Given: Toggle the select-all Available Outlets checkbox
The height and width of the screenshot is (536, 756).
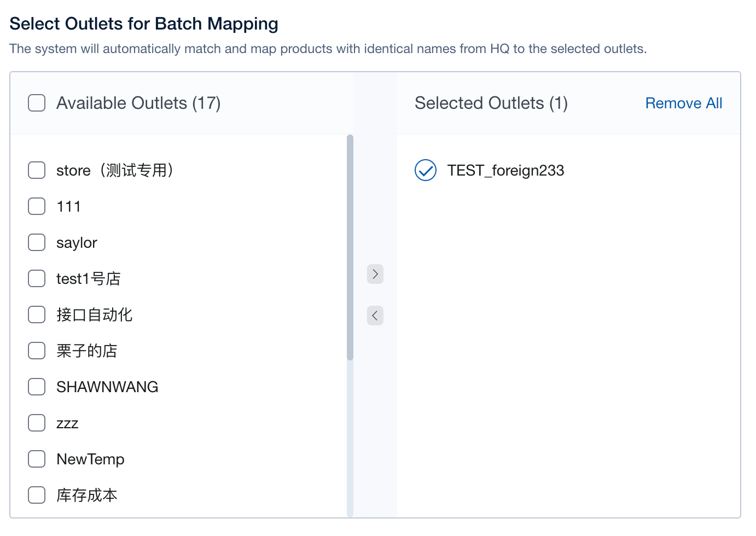Looking at the screenshot, I should pyautogui.click(x=37, y=103).
